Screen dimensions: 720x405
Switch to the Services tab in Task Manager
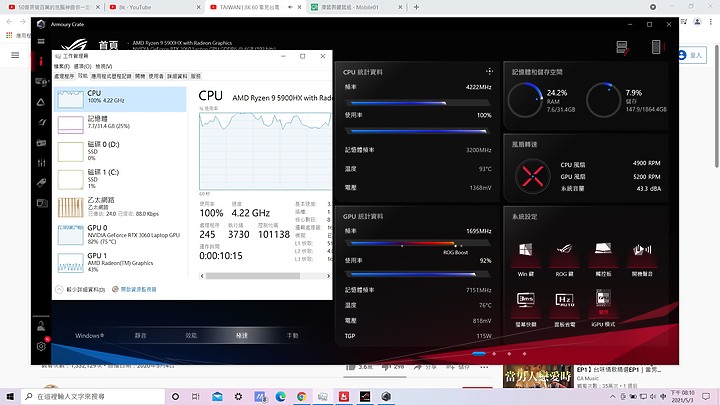click(196, 76)
